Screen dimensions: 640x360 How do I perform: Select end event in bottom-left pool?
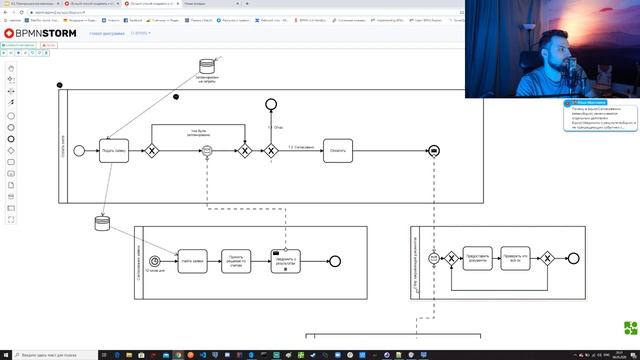click(x=335, y=261)
